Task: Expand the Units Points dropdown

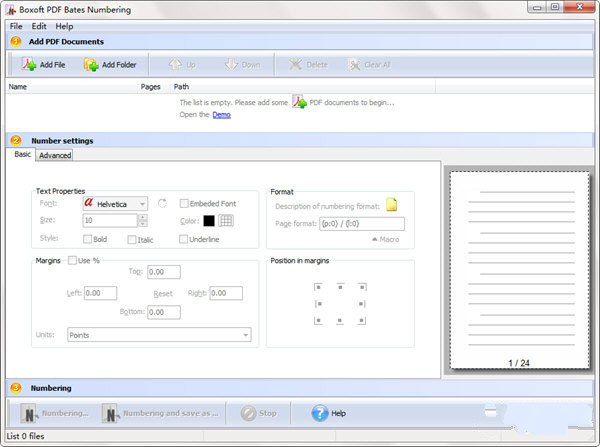Action: click(159, 335)
